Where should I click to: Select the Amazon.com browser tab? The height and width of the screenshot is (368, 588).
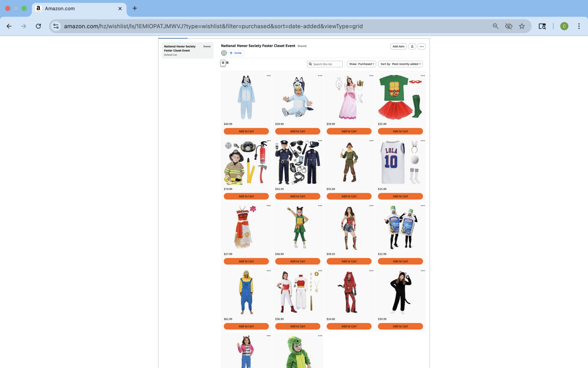coord(79,8)
